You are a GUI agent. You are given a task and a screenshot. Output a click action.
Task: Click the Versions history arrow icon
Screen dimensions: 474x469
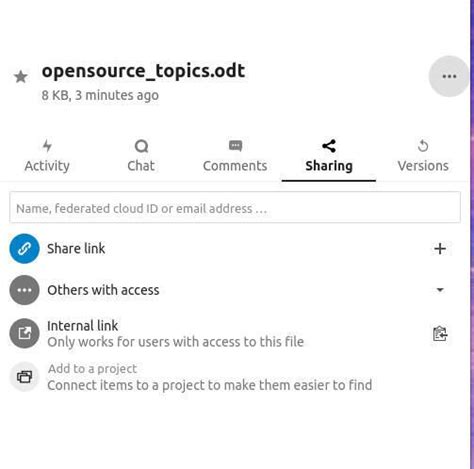click(423, 146)
